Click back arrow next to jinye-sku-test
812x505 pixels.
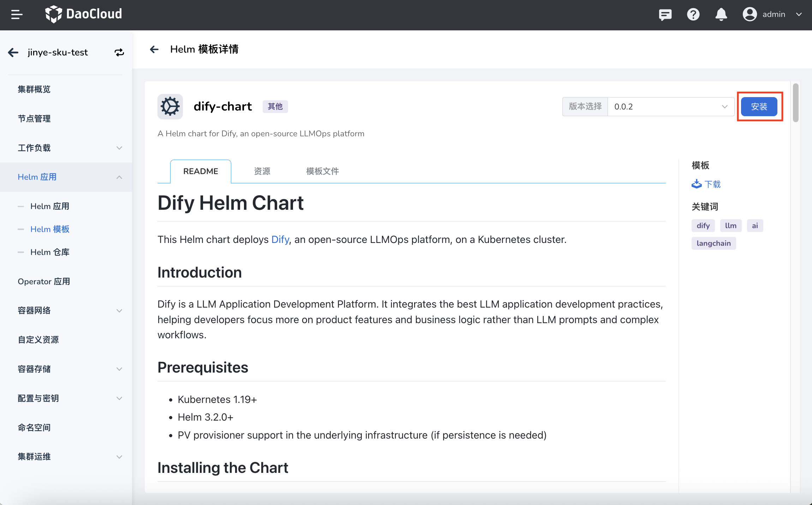coord(13,53)
